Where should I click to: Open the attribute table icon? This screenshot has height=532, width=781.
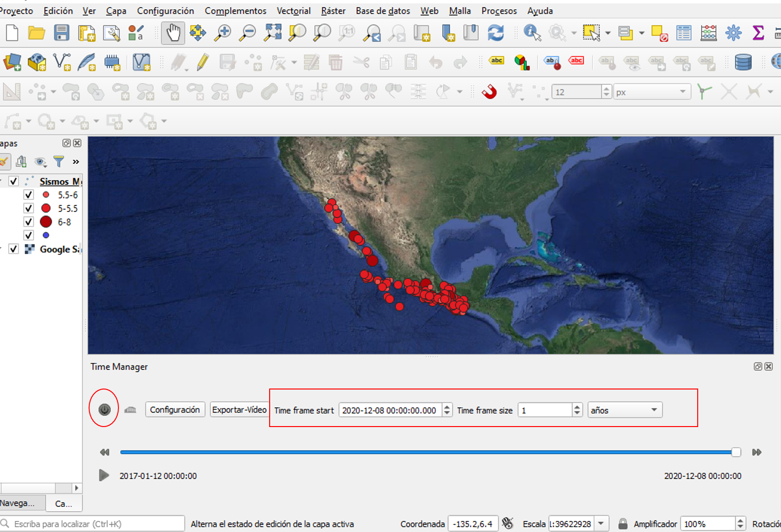point(683,33)
